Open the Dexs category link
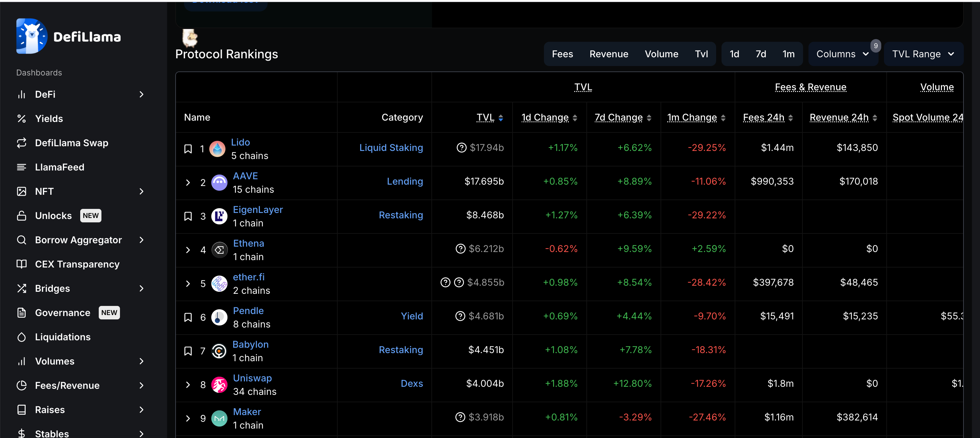The height and width of the screenshot is (438, 980). pyautogui.click(x=411, y=383)
